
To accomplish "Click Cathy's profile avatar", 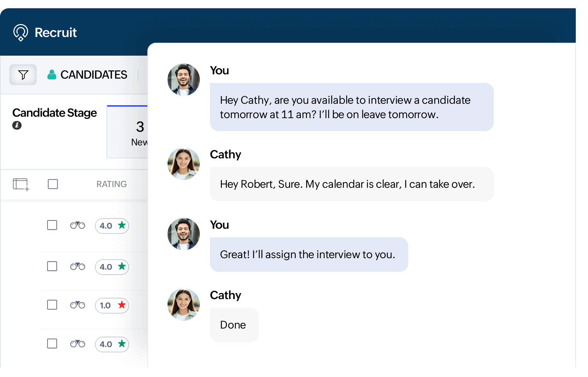I will (184, 164).
